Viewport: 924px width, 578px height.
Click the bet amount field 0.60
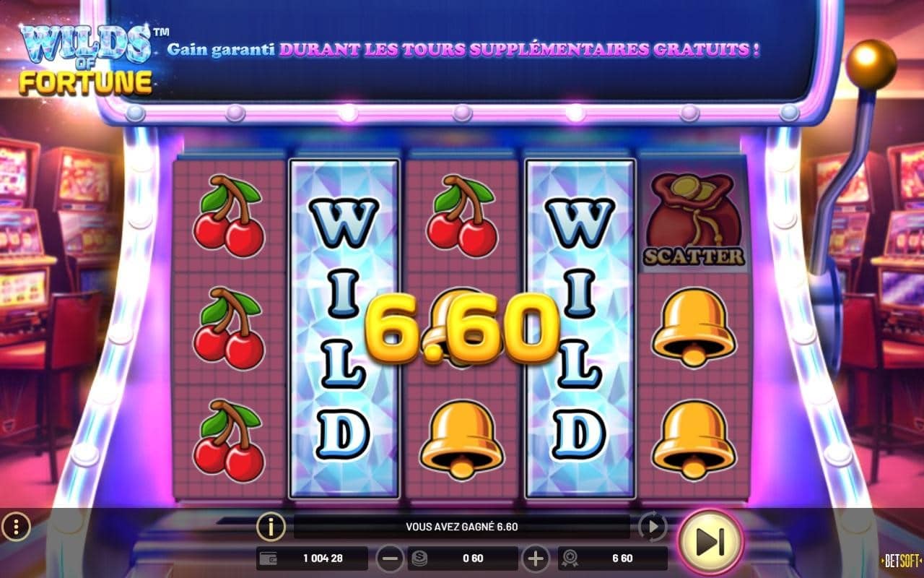[463, 558]
